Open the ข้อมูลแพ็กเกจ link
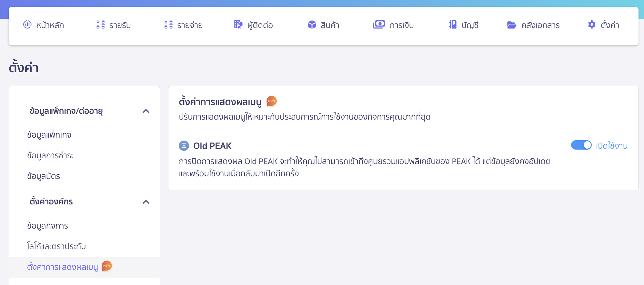 (x=50, y=135)
